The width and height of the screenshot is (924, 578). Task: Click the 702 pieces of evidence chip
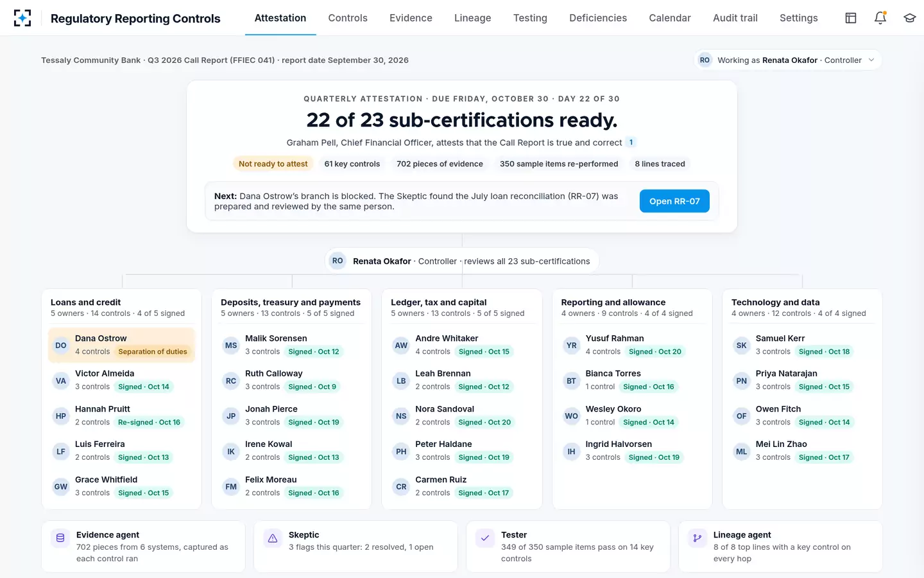click(440, 164)
